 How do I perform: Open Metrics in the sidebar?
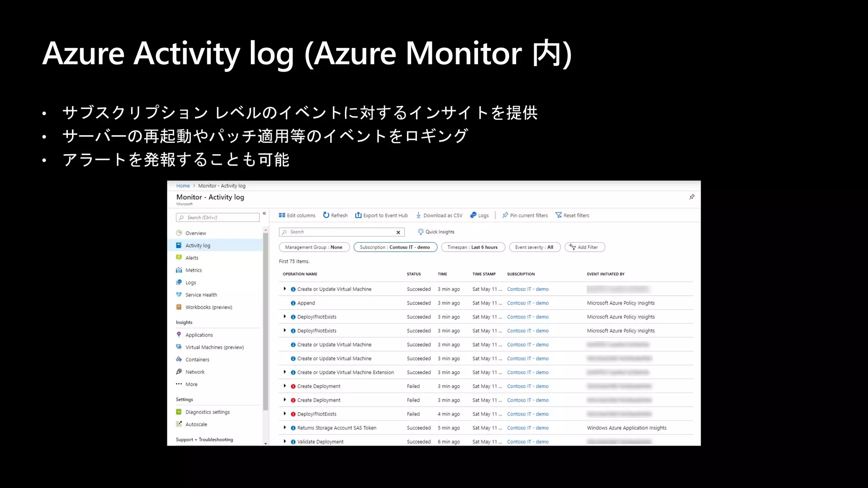point(193,270)
